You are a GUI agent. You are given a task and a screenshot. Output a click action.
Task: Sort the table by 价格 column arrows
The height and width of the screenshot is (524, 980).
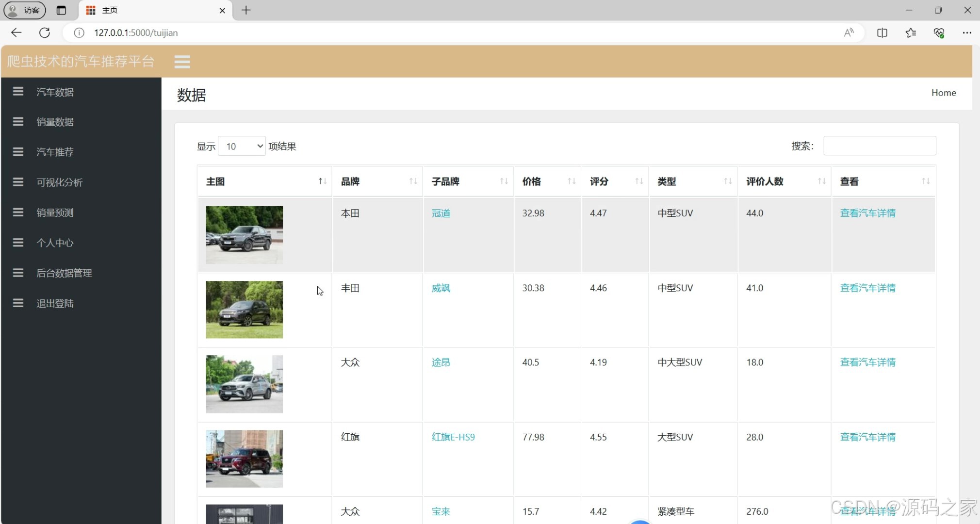571,181
